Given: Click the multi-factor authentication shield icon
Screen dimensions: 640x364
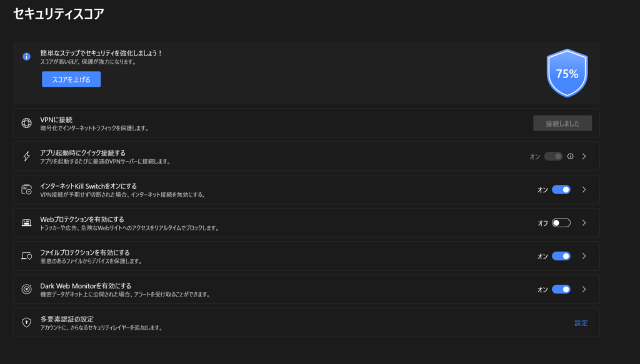Looking at the screenshot, I should tap(26, 322).
